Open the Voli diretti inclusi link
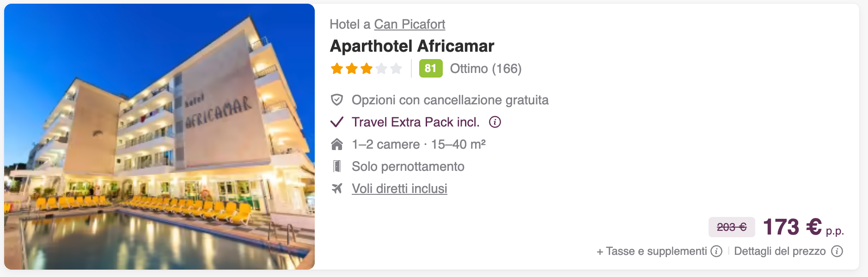Viewport: 868px width, 277px height. pos(399,188)
